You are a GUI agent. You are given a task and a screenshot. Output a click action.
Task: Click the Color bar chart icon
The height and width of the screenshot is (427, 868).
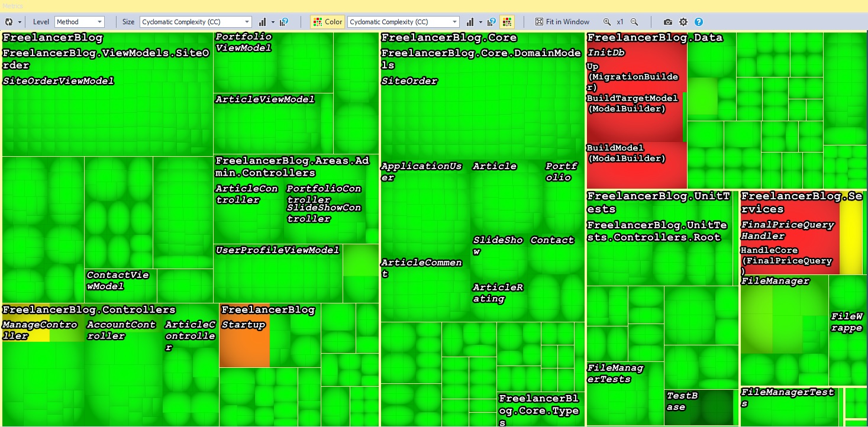470,22
